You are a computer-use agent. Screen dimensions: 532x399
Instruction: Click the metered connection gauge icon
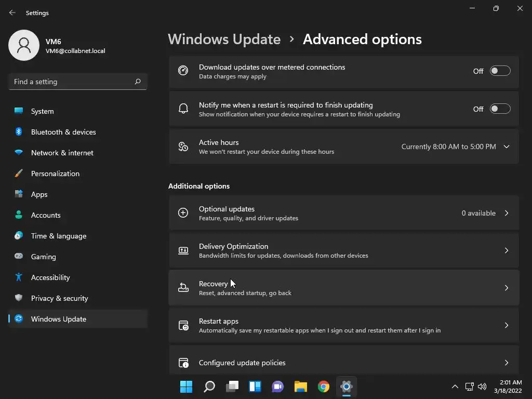tap(183, 71)
